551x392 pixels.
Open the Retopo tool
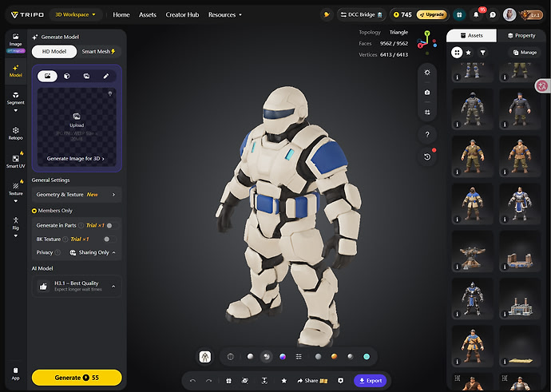pos(15,133)
